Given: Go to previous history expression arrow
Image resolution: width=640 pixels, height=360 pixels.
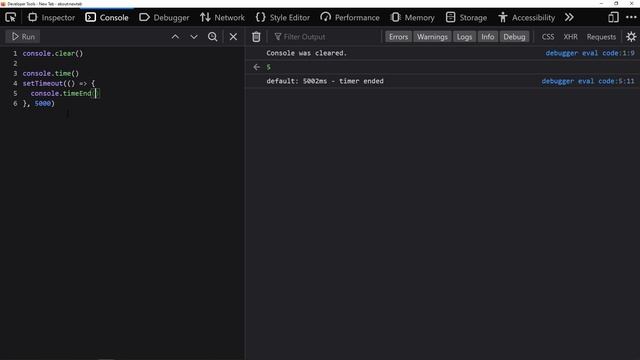Looking at the screenshot, I should pyautogui.click(x=175, y=37).
